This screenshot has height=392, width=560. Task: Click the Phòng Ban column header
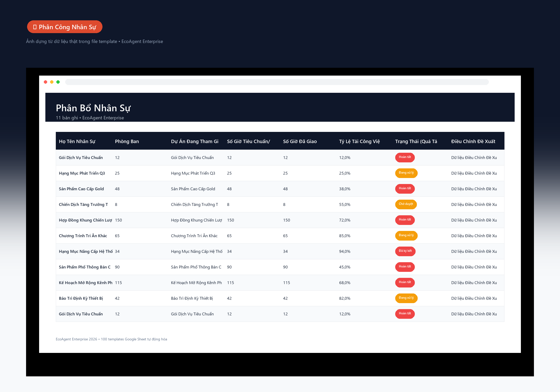(127, 141)
